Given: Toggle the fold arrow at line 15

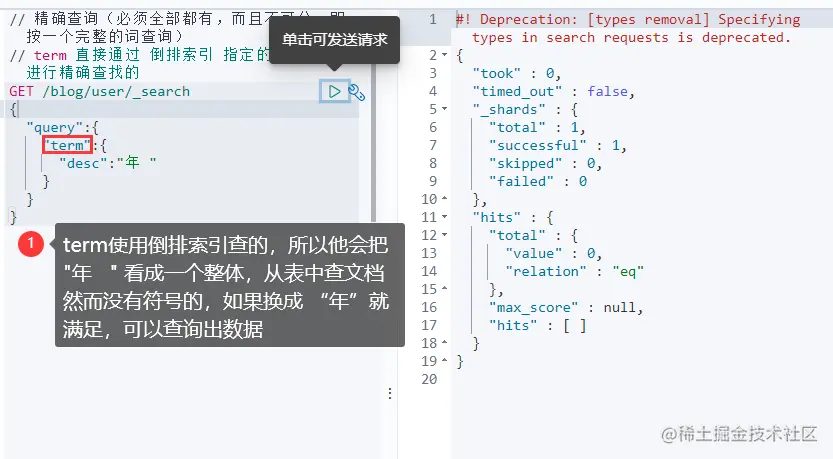Looking at the screenshot, I should [445, 289].
